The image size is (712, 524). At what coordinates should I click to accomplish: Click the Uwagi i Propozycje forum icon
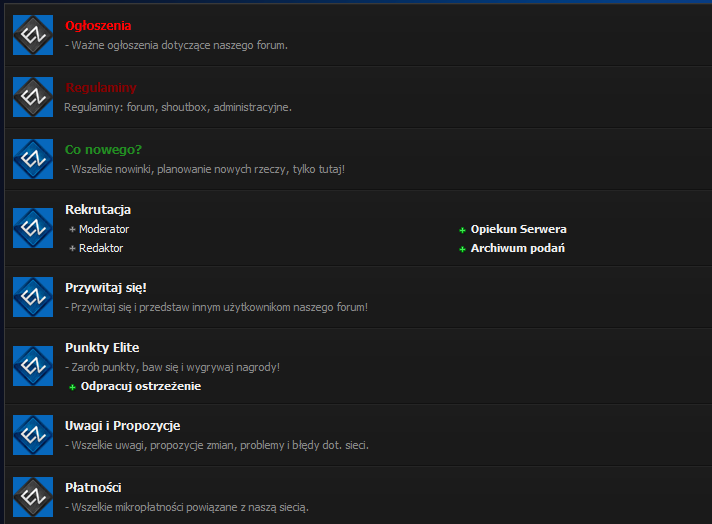[x=32, y=435]
